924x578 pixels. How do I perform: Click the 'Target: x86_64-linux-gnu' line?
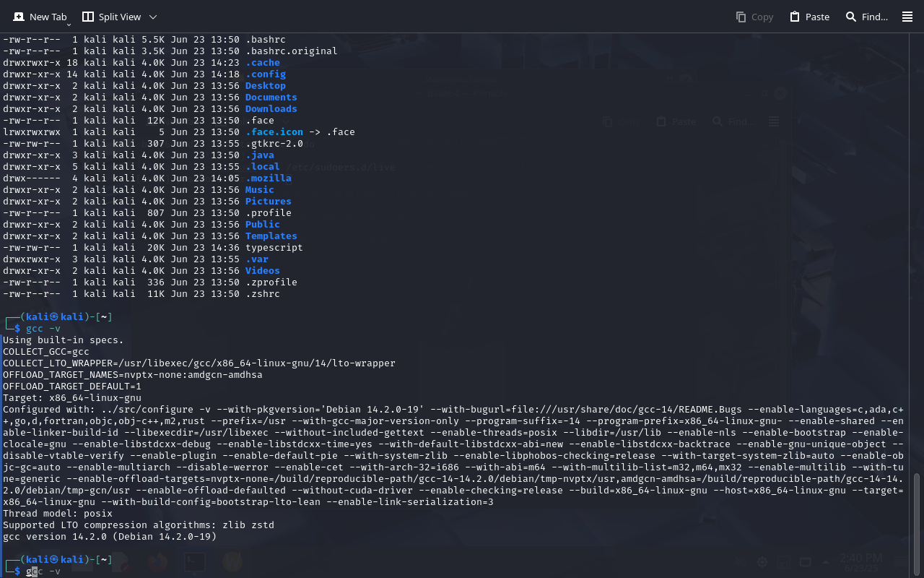[x=72, y=398]
